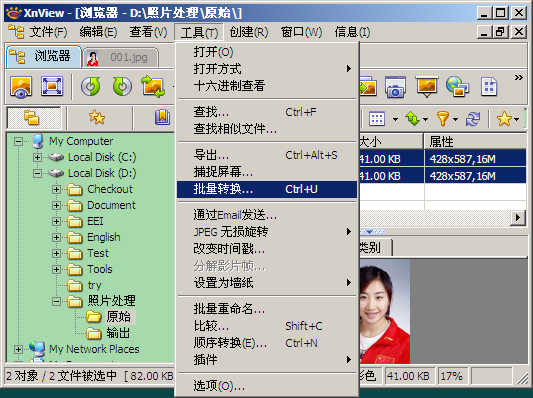
Task: Click the 大小 column header
Action: coord(391,141)
